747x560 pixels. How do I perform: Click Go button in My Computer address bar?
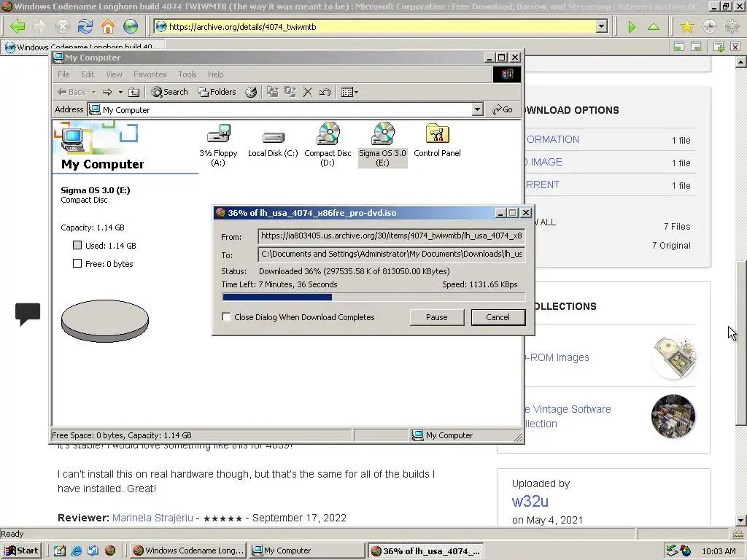pyautogui.click(x=503, y=109)
